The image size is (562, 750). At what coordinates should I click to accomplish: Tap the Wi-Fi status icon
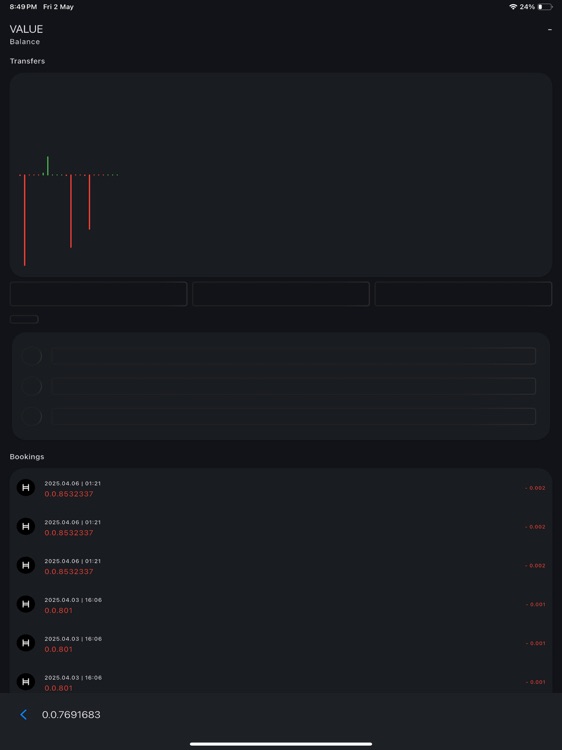pyautogui.click(x=513, y=7)
